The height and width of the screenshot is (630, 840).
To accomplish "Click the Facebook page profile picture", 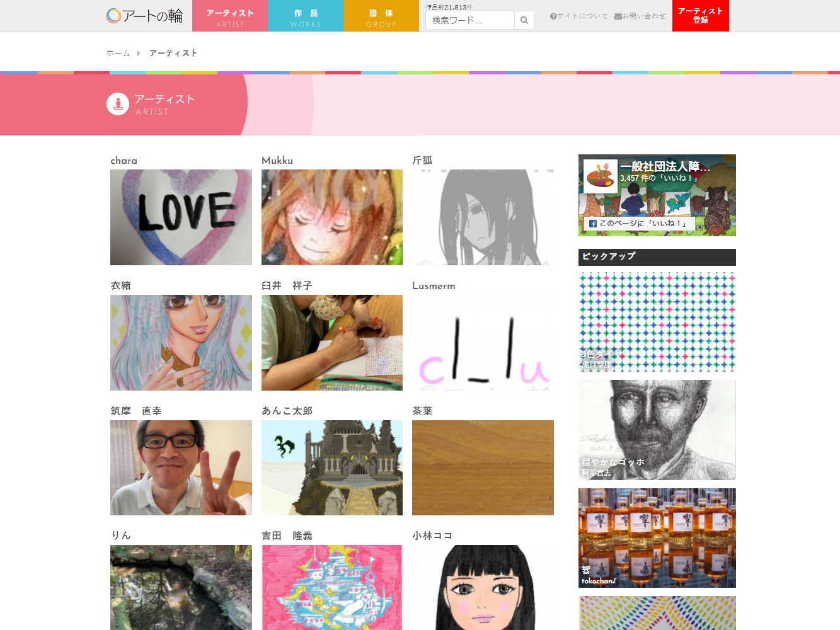I will pyautogui.click(x=600, y=176).
